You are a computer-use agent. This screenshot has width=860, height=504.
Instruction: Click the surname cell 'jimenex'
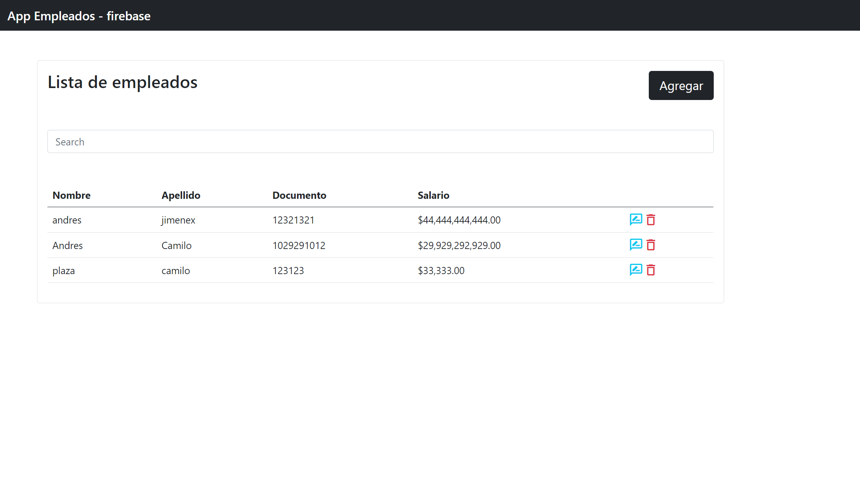click(x=178, y=220)
